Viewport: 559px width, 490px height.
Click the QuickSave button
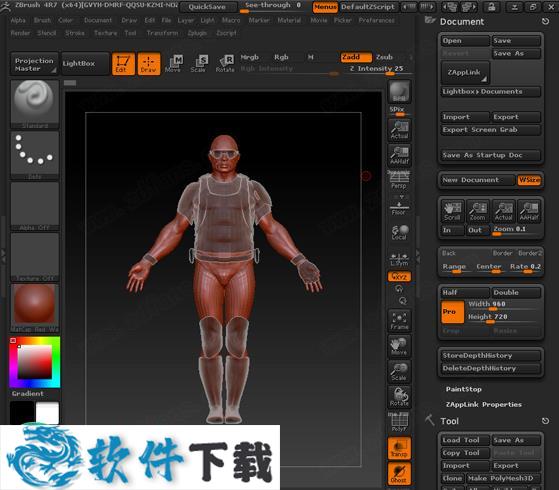(207, 7)
